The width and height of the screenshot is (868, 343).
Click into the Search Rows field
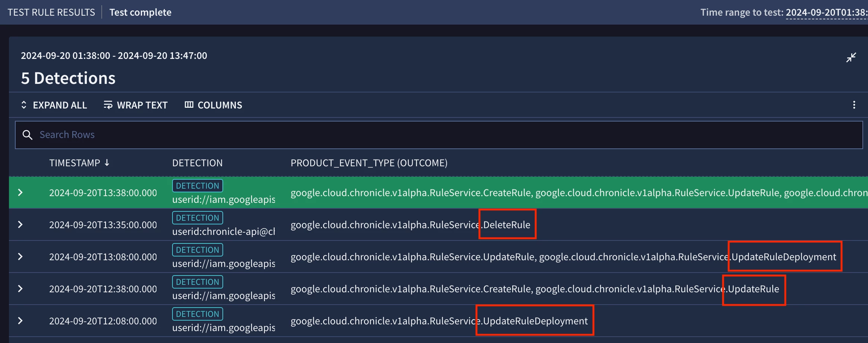pos(439,135)
